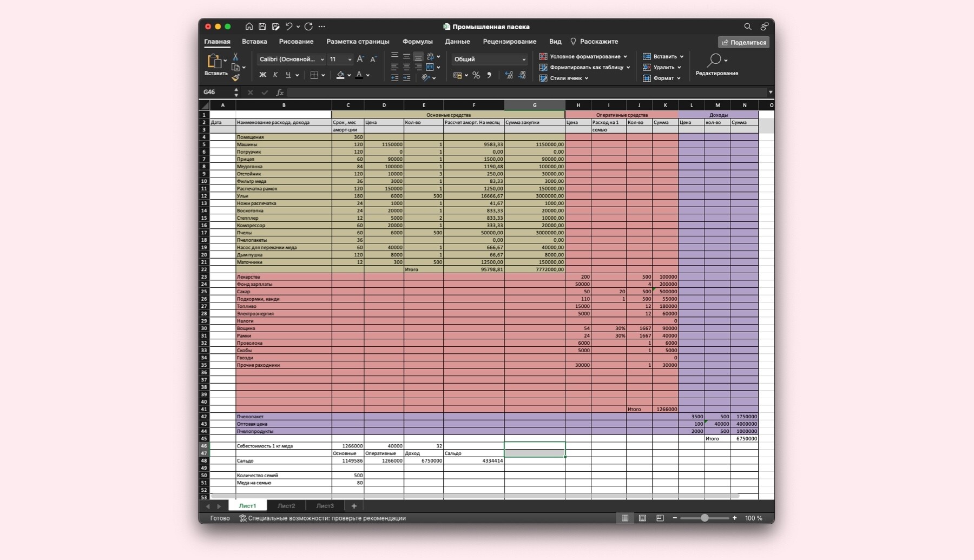Open the Вставка ribbon tab
The image size is (974, 560).
pos(254,42)
